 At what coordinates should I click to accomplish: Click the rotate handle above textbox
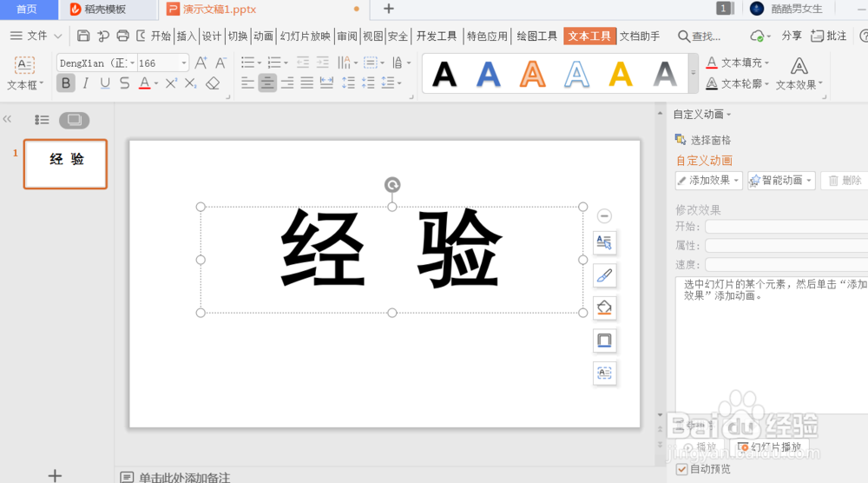point(392,185)
